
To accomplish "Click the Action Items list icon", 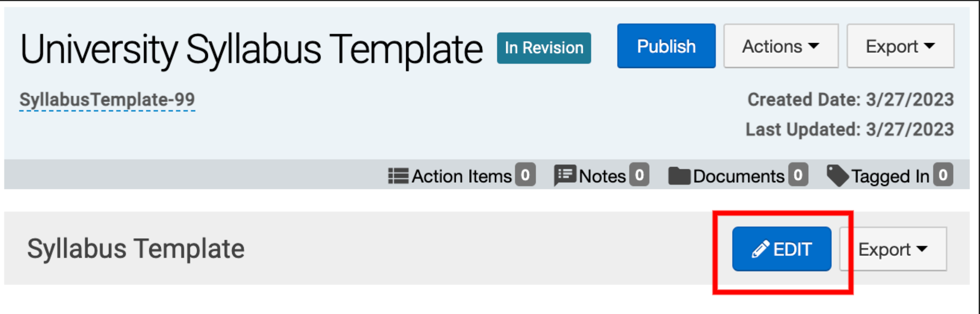I will point(398,176).
